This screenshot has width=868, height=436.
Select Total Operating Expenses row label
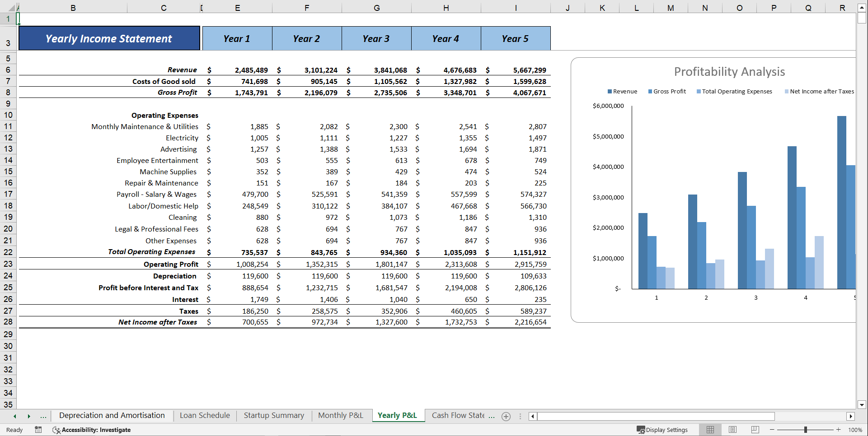(151, 252)
